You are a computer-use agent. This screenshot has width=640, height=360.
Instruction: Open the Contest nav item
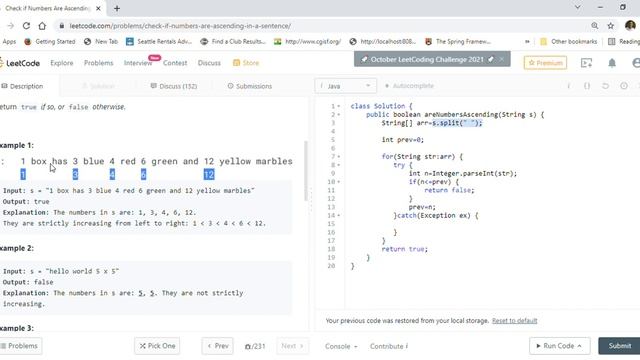click(175, 63)
